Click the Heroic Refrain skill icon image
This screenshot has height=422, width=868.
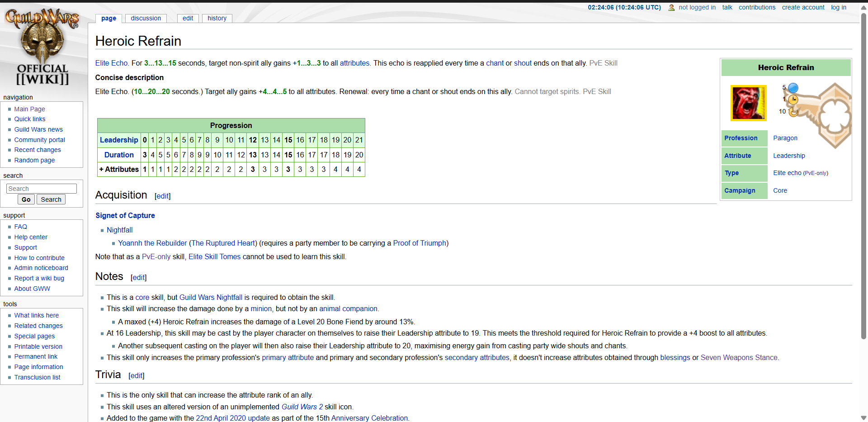749,103
